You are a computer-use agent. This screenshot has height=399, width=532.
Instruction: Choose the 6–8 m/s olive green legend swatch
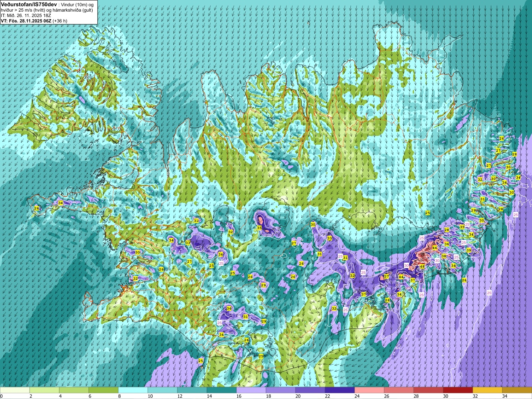click(x=103, y=390)
